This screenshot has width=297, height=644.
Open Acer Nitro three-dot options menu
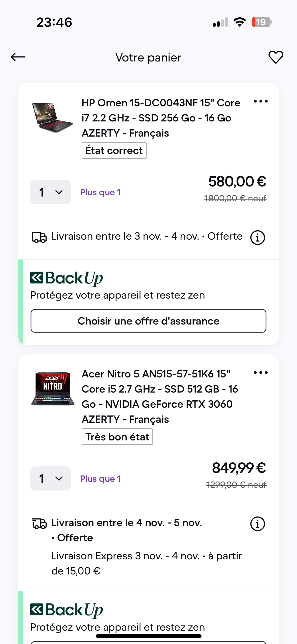261,373
